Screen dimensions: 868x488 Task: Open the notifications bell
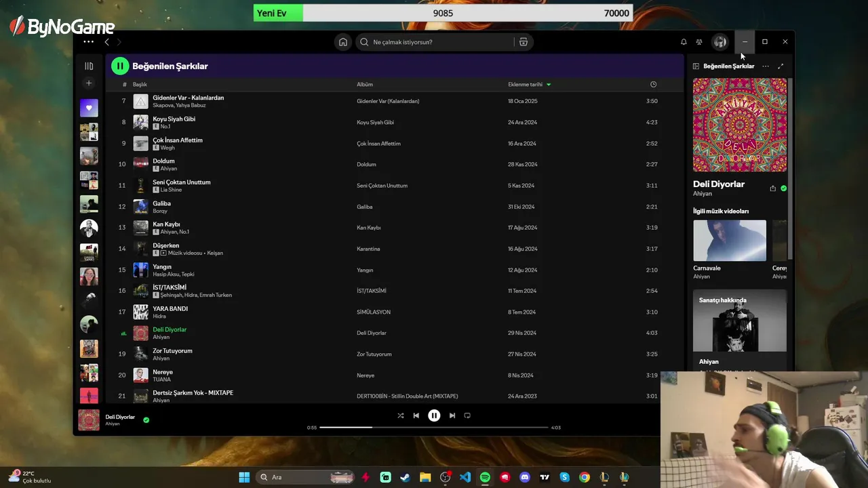684,42
